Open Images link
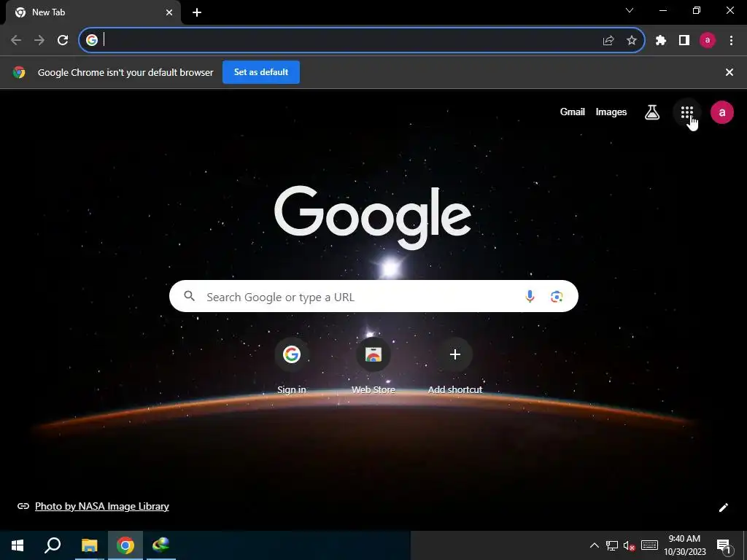Screen dimensions: 747x560 coord(611,112)
